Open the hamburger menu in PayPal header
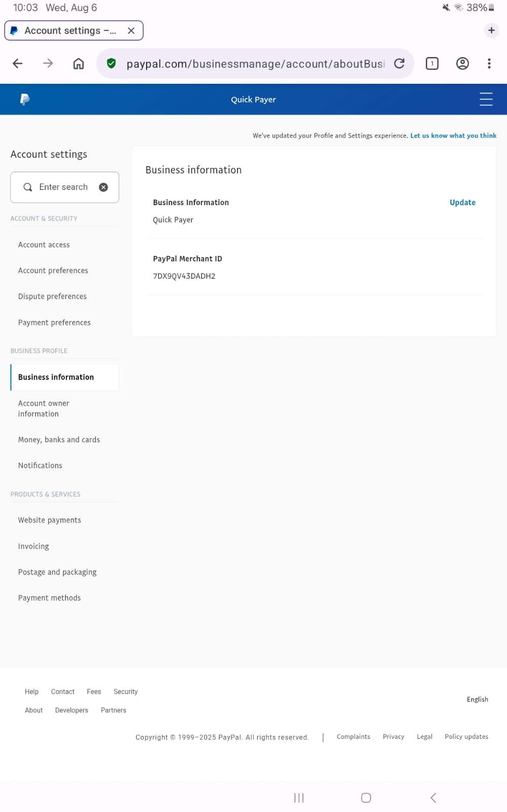 (x=486, y=99)
